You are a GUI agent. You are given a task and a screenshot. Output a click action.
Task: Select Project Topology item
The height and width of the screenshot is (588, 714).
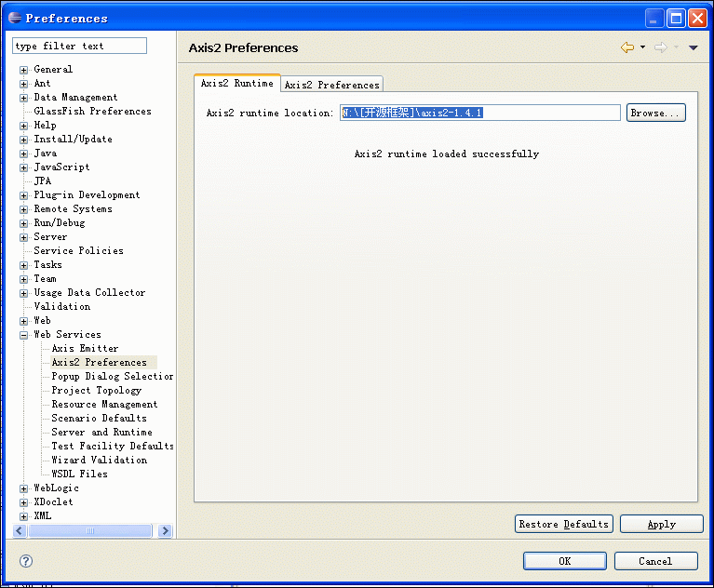pos(96,391)
